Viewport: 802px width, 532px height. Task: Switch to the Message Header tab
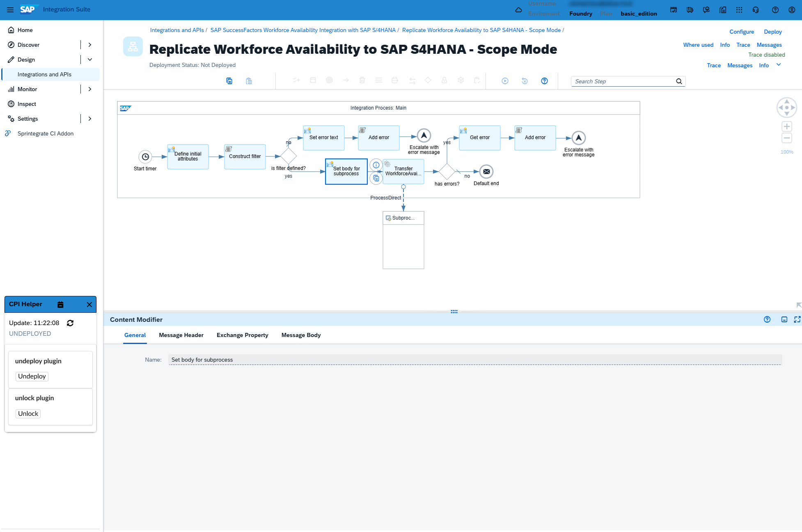click(x=181, y=335)
